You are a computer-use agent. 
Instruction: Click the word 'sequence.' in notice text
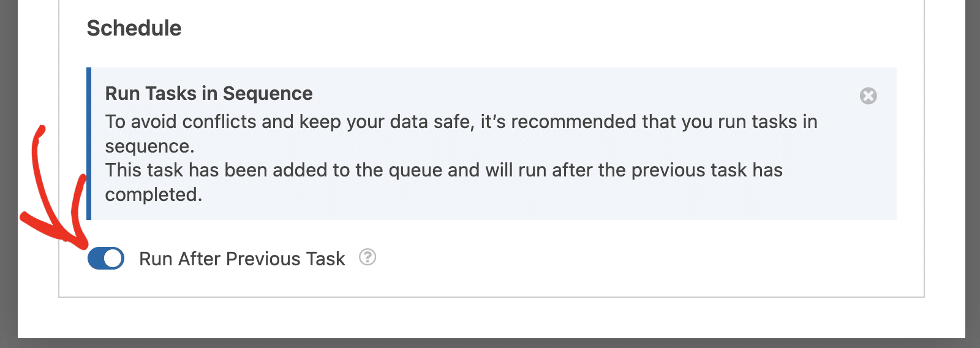click(149, 146)
